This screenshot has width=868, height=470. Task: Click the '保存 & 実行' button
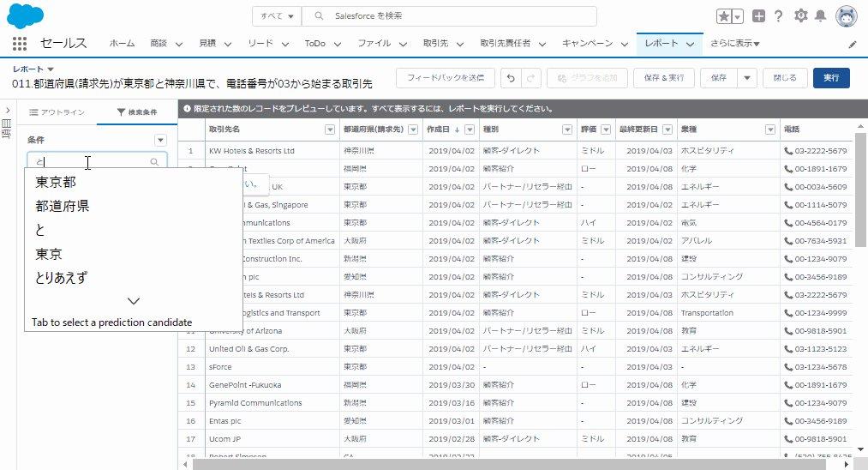coord(664,78)
